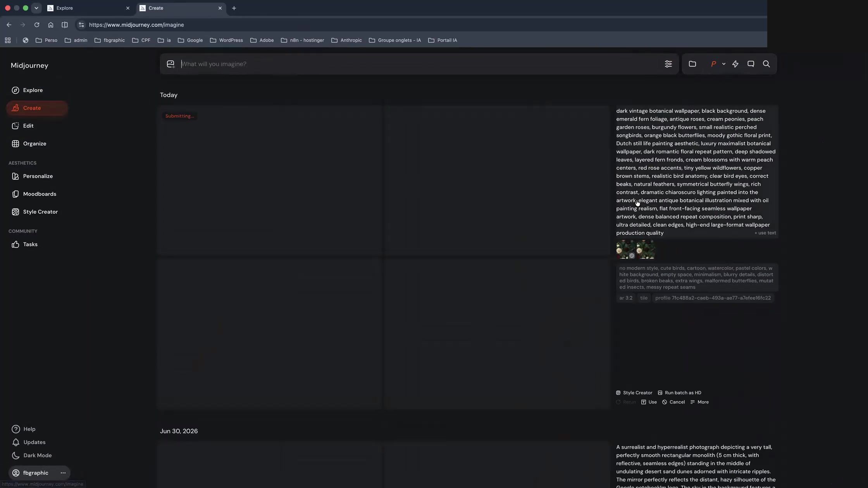
Task: Go back in browser history
Action: (9, 25)
